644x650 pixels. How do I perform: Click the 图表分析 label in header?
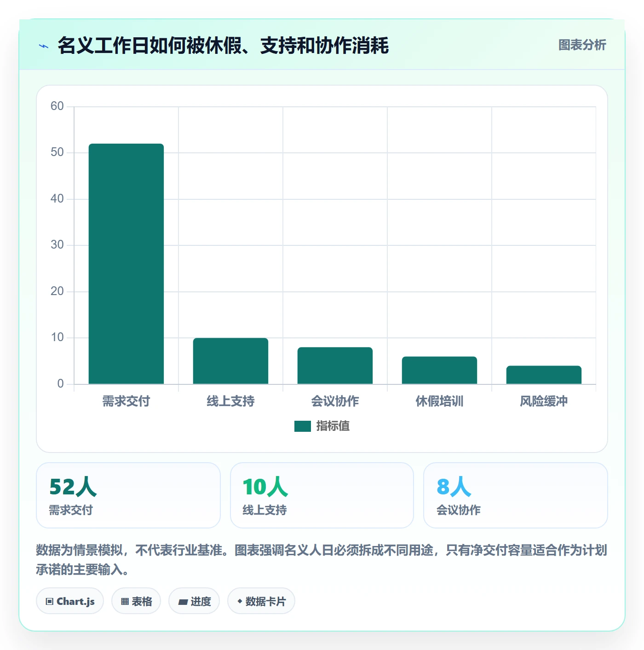582,45
